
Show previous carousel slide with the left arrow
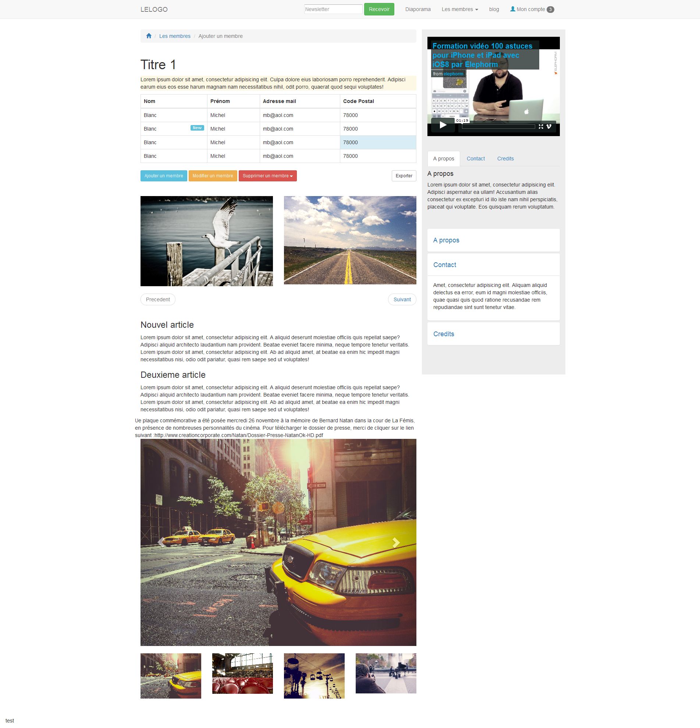coord(161,543)
